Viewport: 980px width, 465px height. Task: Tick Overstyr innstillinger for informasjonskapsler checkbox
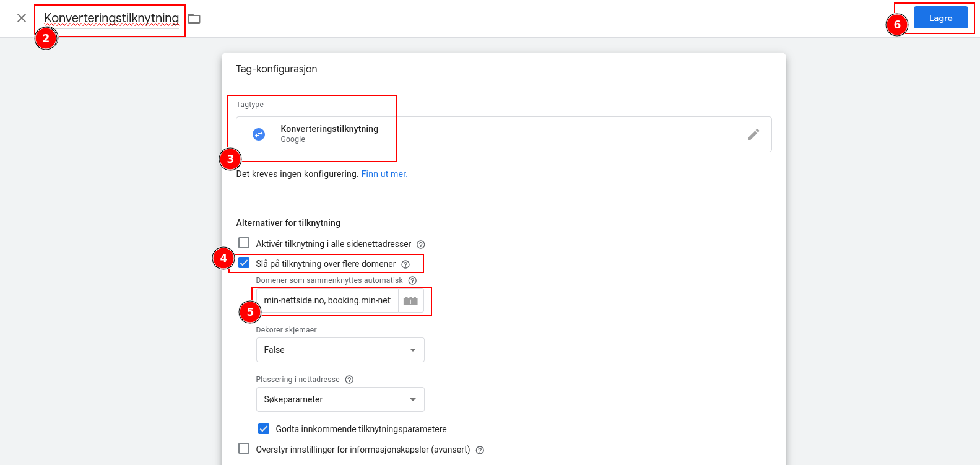point(244,449)
